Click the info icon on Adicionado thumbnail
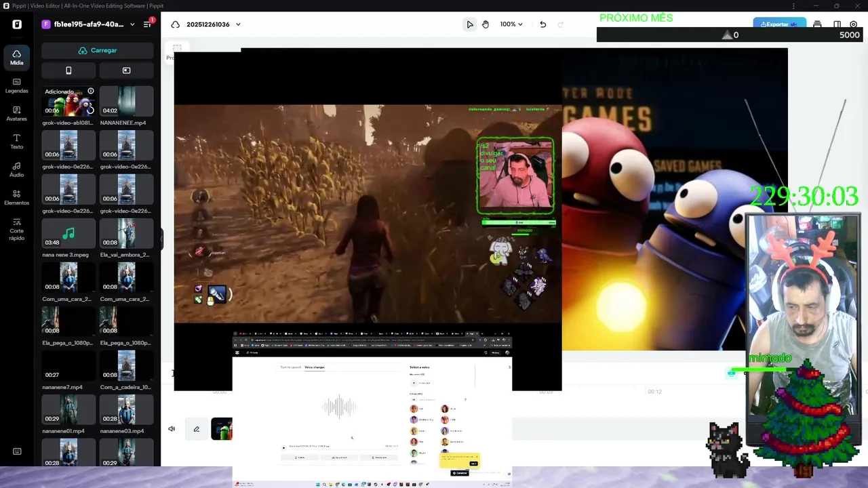Screen dimensions: 868x488 click(x=91, y=91)
